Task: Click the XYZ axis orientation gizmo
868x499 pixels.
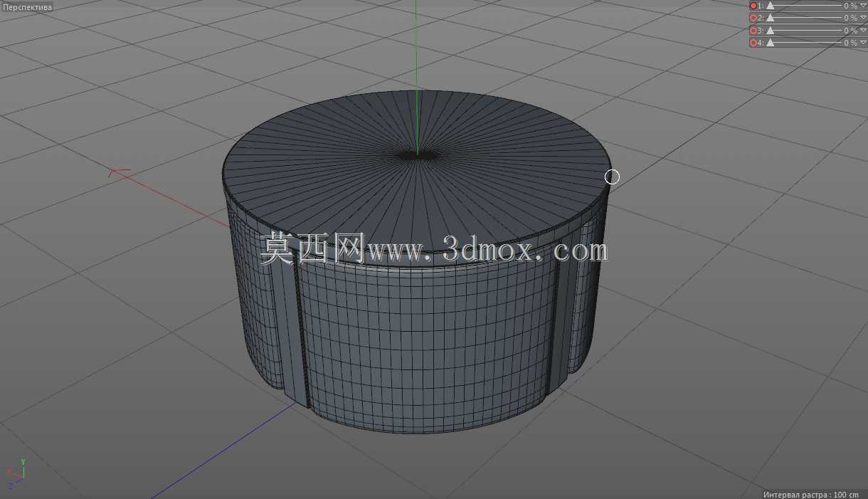Action: 16,473
